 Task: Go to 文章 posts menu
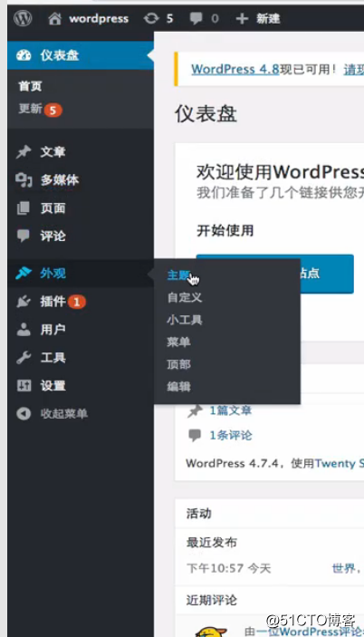click(53, 152)
